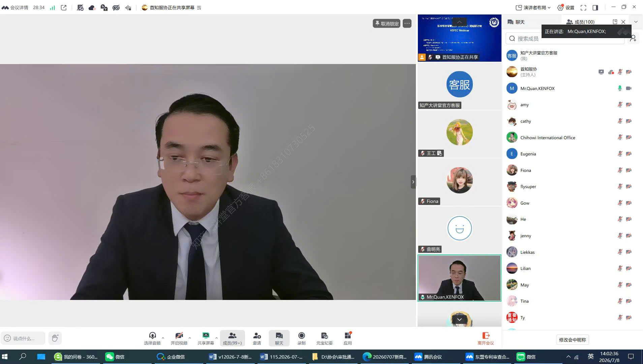Click the 说点什么 chat input box

click(23, 338)
